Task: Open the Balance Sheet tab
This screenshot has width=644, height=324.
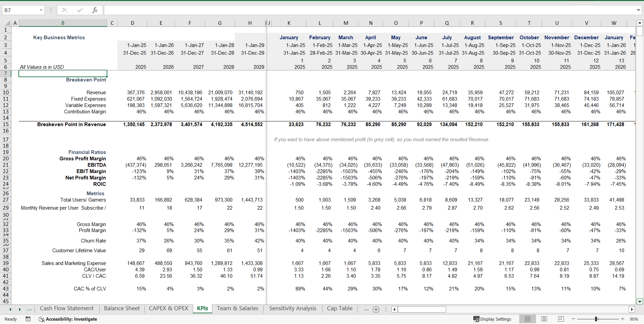Action: pyautogui.click(x=122, y=309)
